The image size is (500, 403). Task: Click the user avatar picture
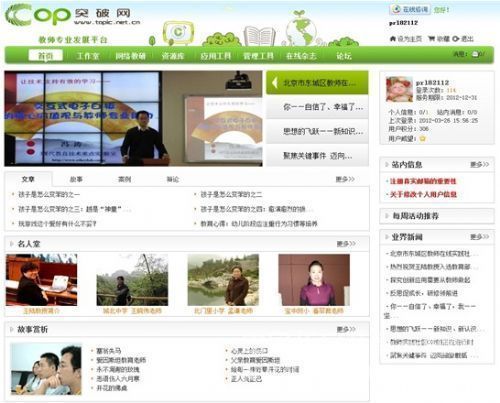coord(399,89)
